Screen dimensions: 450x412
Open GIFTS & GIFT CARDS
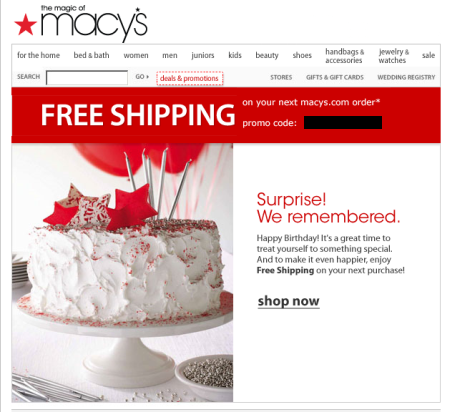pos(335,77)
